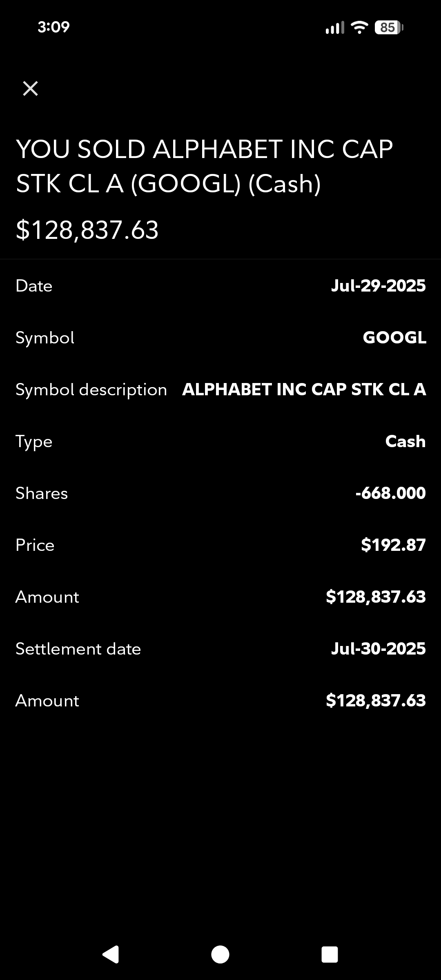
Task: Tap the -668.000 shares value
Action: pos(390,493)
